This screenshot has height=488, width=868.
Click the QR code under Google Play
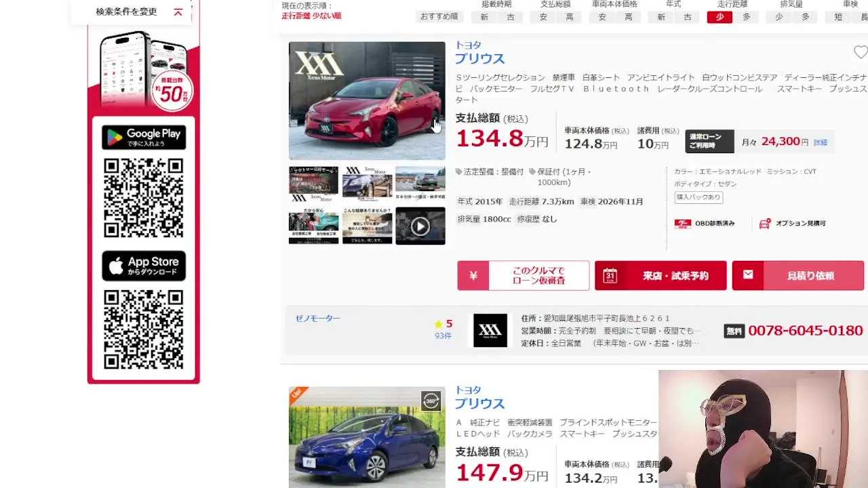144,198
